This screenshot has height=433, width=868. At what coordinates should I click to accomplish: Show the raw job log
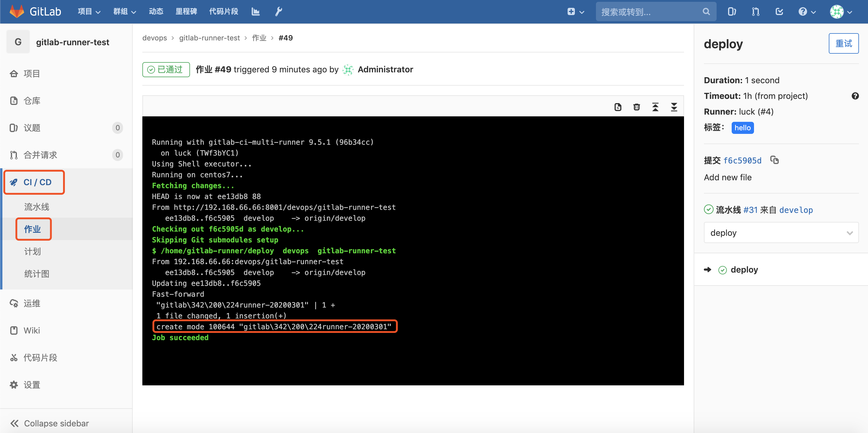618,106
